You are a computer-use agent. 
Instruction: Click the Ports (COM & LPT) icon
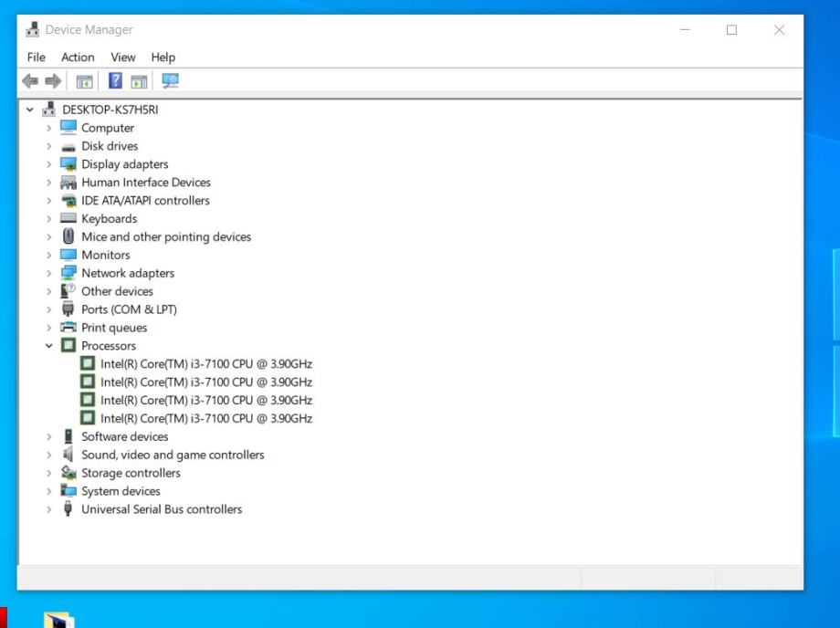pyautogui.click(x=68, y=309)
